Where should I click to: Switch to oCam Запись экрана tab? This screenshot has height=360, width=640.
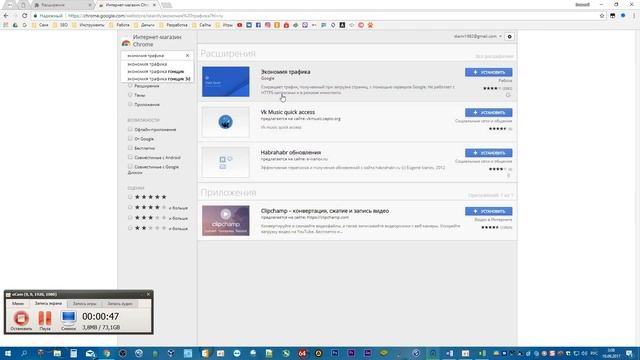[x=48, y=303]
